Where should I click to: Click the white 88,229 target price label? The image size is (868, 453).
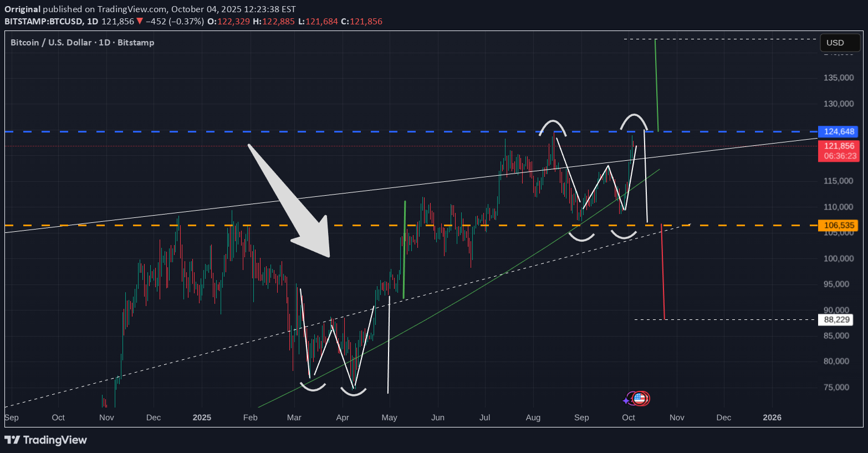[x=836, y=319]
